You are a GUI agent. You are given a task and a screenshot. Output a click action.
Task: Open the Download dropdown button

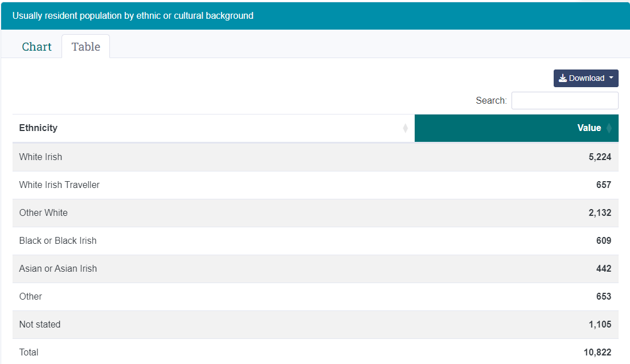[586, 79]
